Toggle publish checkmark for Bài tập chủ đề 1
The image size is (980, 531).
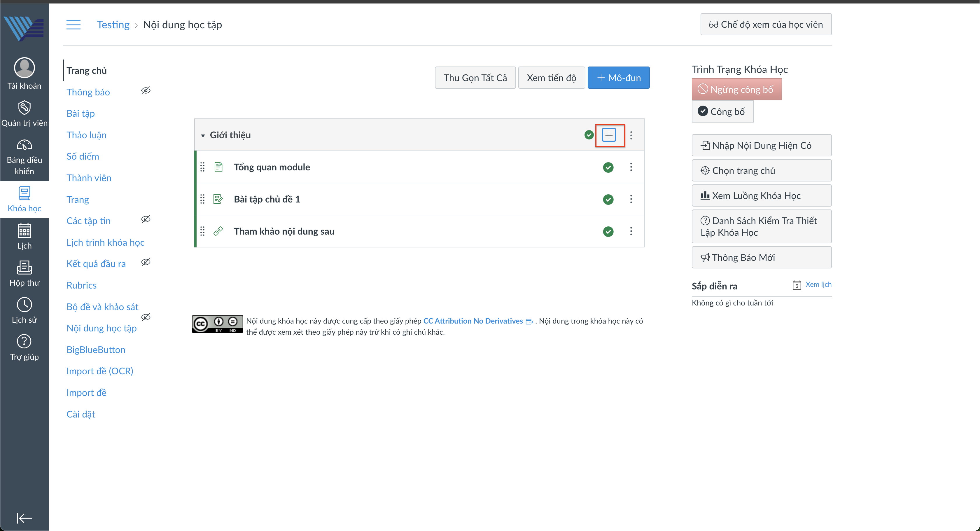coord(608,200)
